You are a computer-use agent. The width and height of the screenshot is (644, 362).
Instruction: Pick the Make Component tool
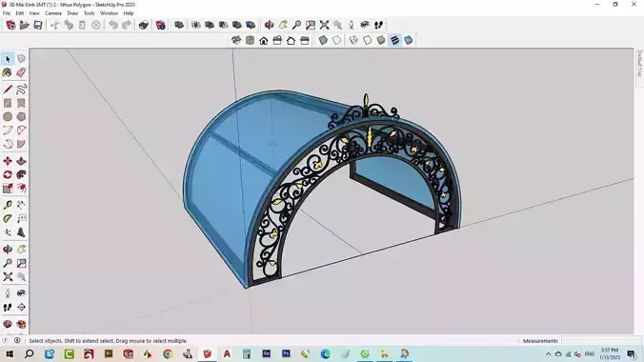[x=21, y=59]
